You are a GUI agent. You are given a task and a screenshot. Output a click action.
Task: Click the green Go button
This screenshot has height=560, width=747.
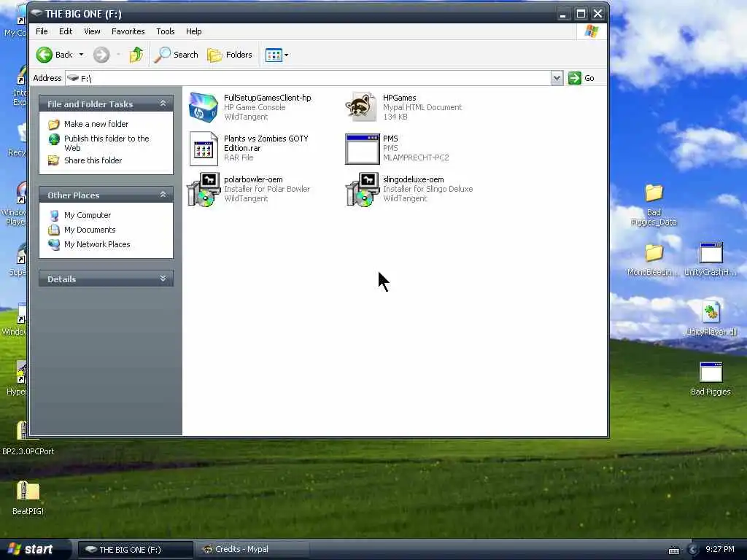[581, 78]
